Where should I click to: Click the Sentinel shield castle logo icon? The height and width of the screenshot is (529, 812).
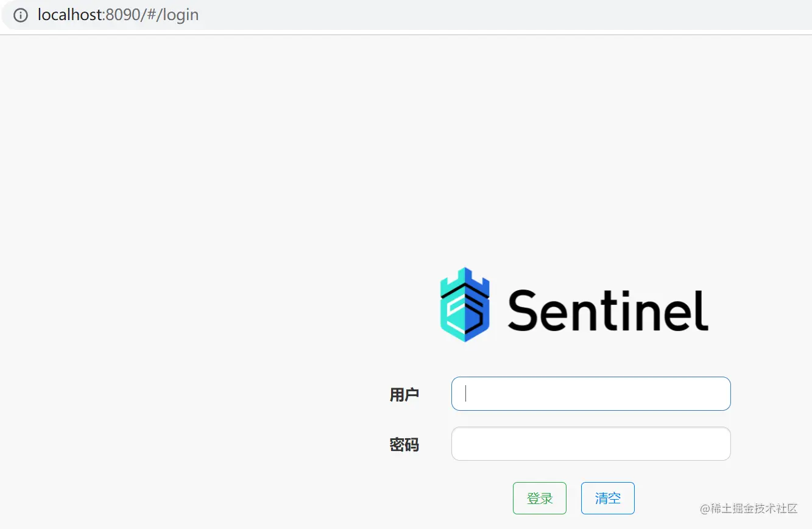coord(465,304)
